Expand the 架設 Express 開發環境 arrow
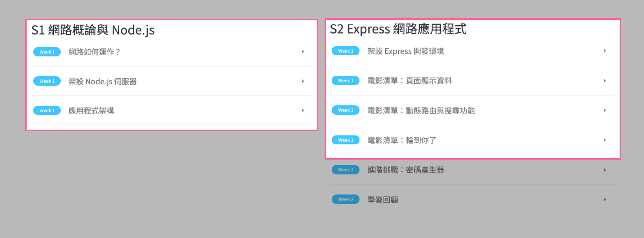 click(605, 51)
